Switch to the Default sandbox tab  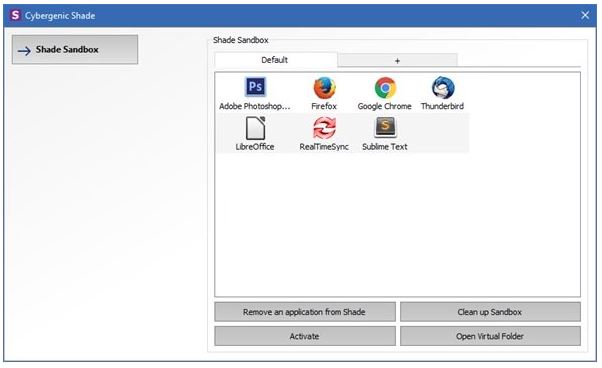(x=276, y=60)
